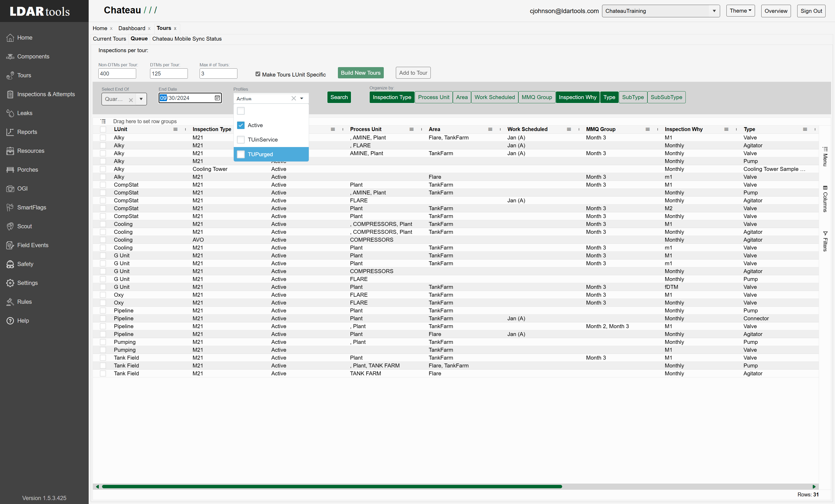Open Safety in the sidebar
Screen dimensions: 835x504
20,264
